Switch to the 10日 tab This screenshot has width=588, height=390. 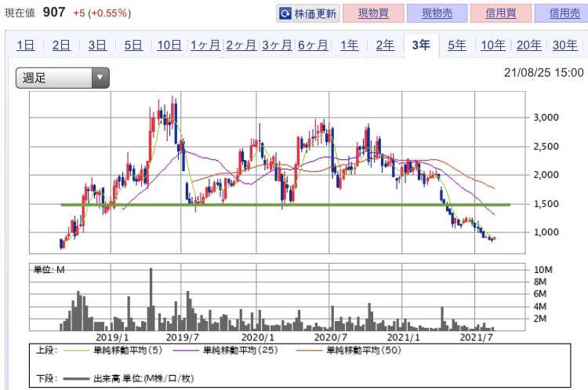point(169,45)
